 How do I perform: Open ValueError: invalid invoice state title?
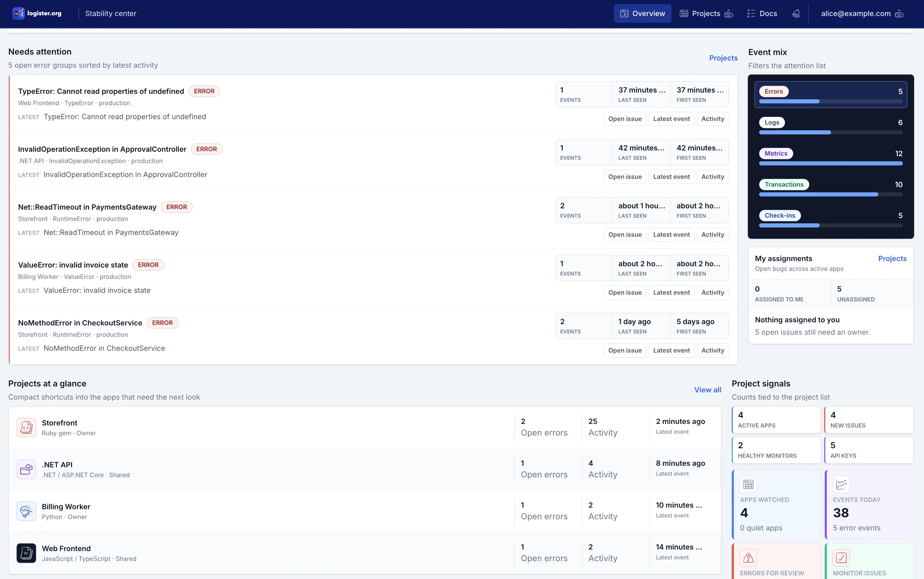(x=73, y=265)
